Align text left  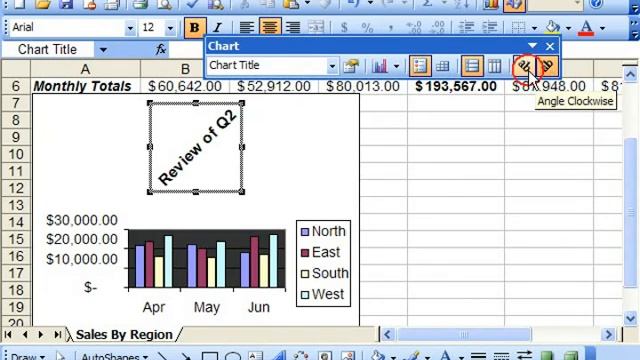tap(246, 27)
